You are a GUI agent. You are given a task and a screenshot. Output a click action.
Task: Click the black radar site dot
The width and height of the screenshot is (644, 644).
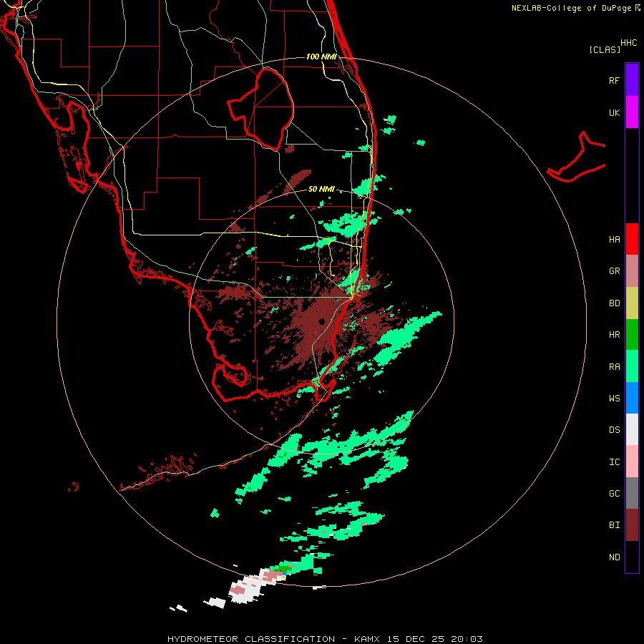(x=321, y=321)
